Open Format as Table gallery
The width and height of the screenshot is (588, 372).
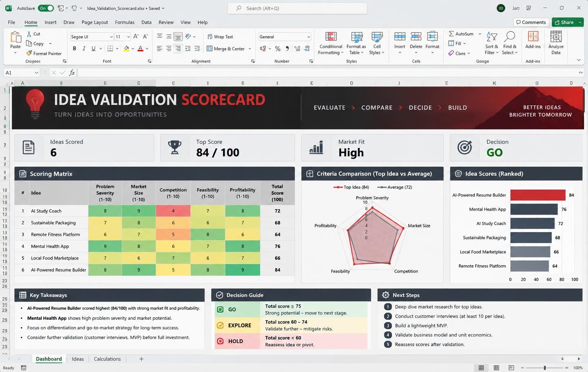pyautogui.click(x=356, y=43)
